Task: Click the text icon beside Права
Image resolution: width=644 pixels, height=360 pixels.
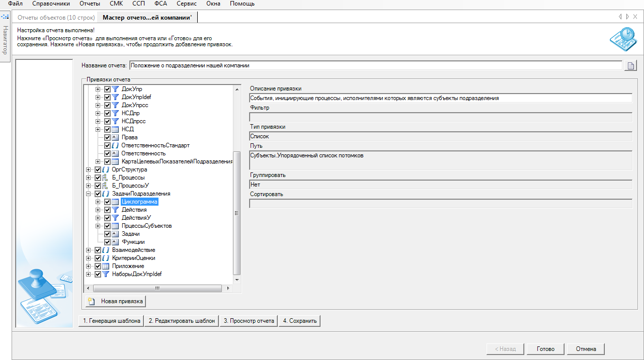Action: click(x=115, y=137)
